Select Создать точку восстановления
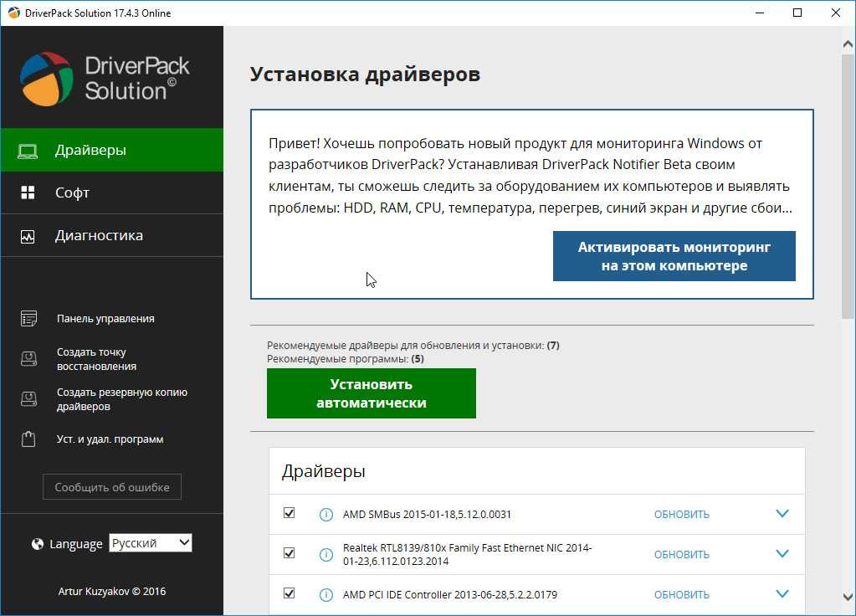The width and height of the screenshot is (856, 616). pyautogui.click(x=96, y=359)
